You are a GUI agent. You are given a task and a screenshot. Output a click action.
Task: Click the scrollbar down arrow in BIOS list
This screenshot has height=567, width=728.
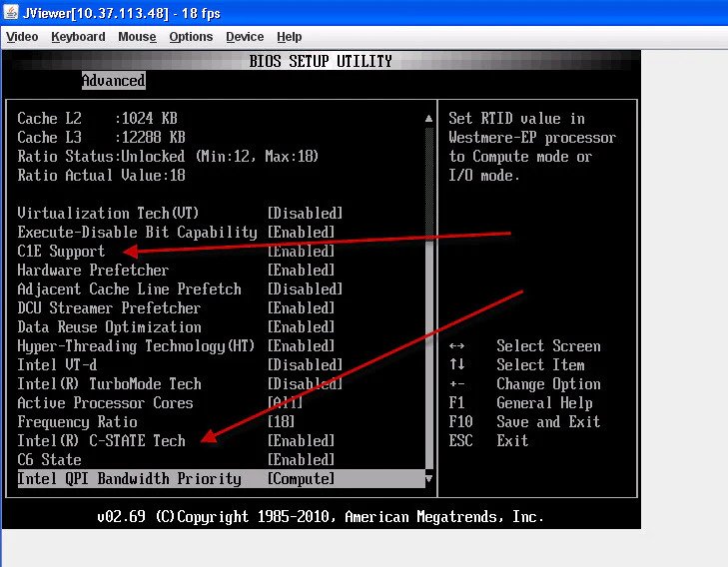[x=429, y=479]
